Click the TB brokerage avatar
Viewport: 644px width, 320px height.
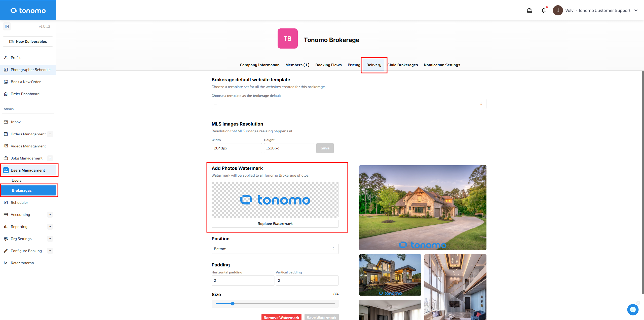[287, 38]
